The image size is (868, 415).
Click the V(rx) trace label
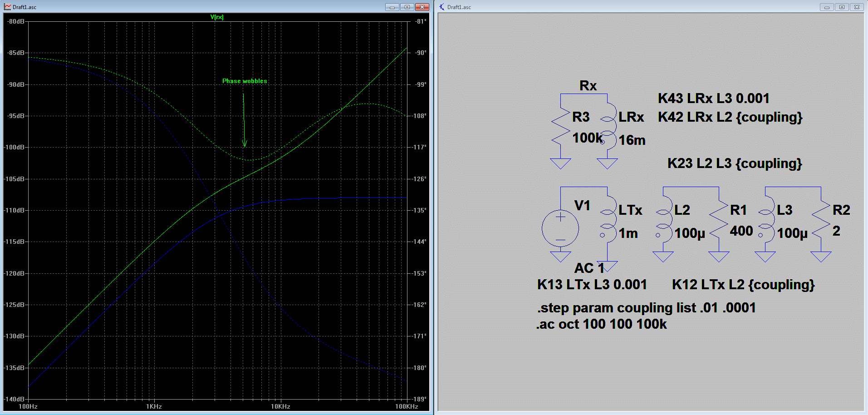[x=217, y=17]
